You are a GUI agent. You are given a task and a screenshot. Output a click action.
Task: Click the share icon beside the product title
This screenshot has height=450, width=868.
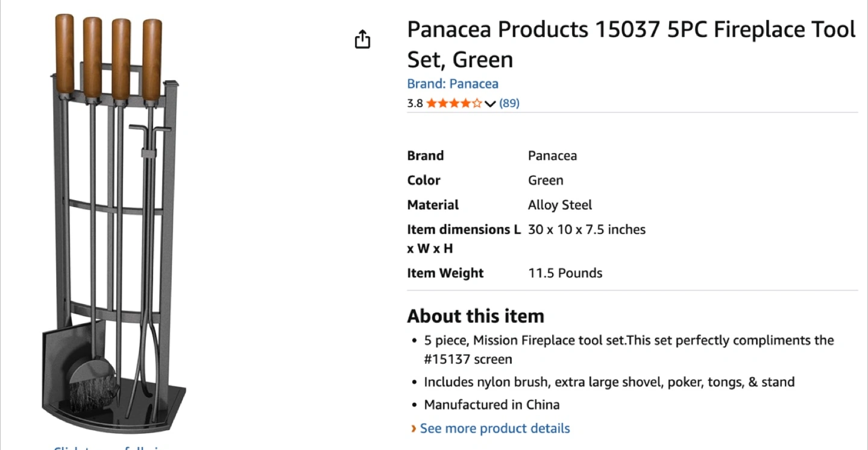362,39
